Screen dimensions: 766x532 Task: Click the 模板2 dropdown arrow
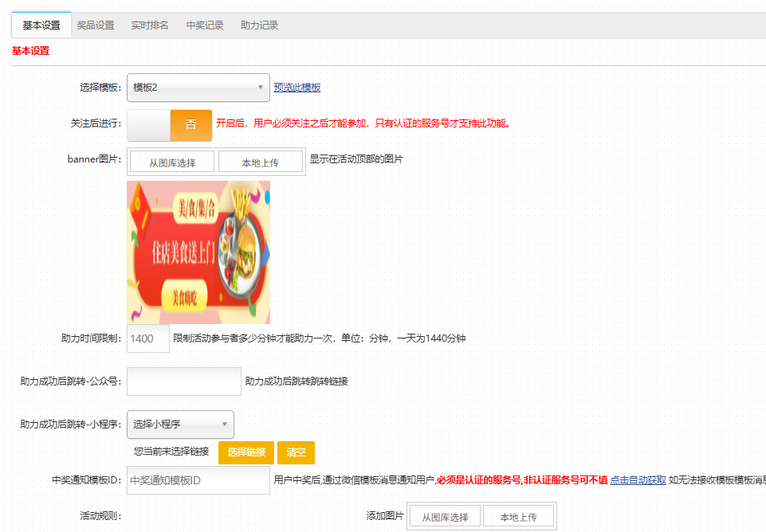[x=261, y=88]
